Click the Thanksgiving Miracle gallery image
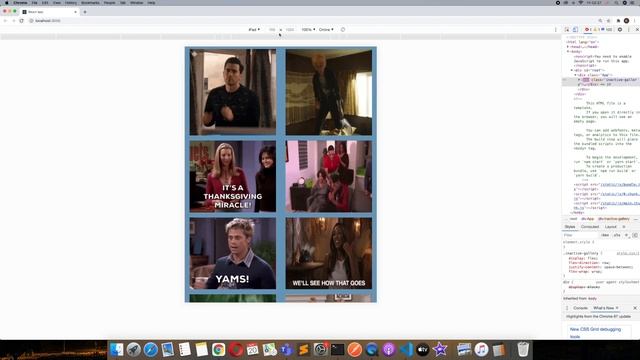Image resolution: width=640 pixels, height=360 pixels. point(233,176)
